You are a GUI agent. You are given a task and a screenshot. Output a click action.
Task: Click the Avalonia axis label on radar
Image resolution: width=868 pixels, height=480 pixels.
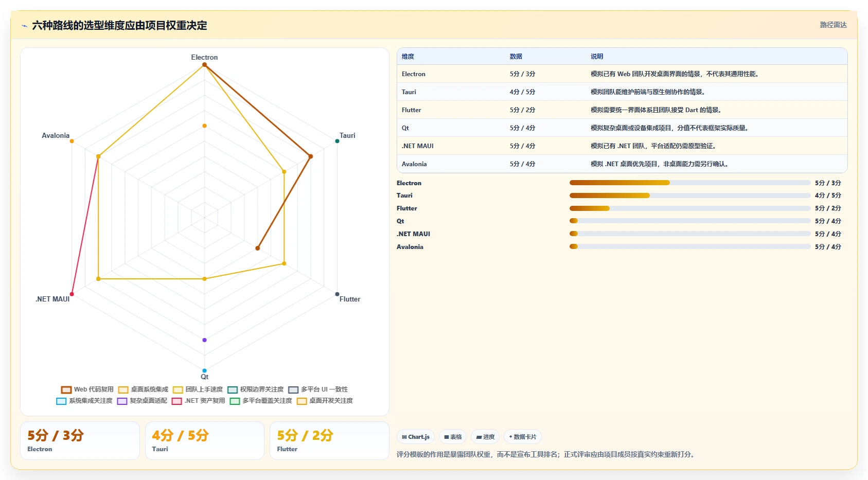pos(56,135)
